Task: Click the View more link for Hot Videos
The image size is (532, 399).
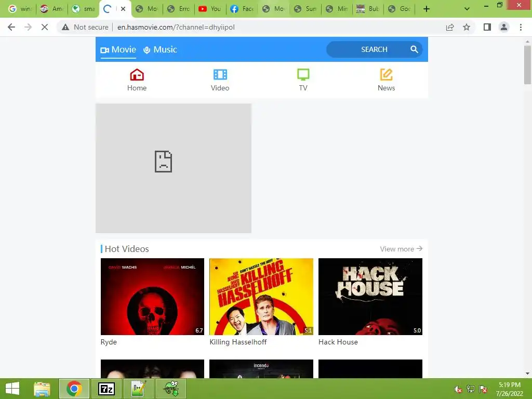Action: pos(401,249)
